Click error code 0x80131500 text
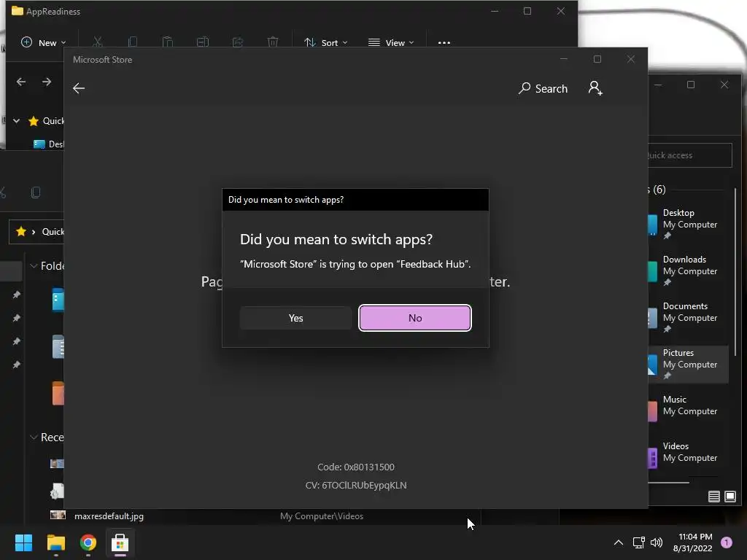Viewport: 747px width, 560px height. click(x=356, y=467)
